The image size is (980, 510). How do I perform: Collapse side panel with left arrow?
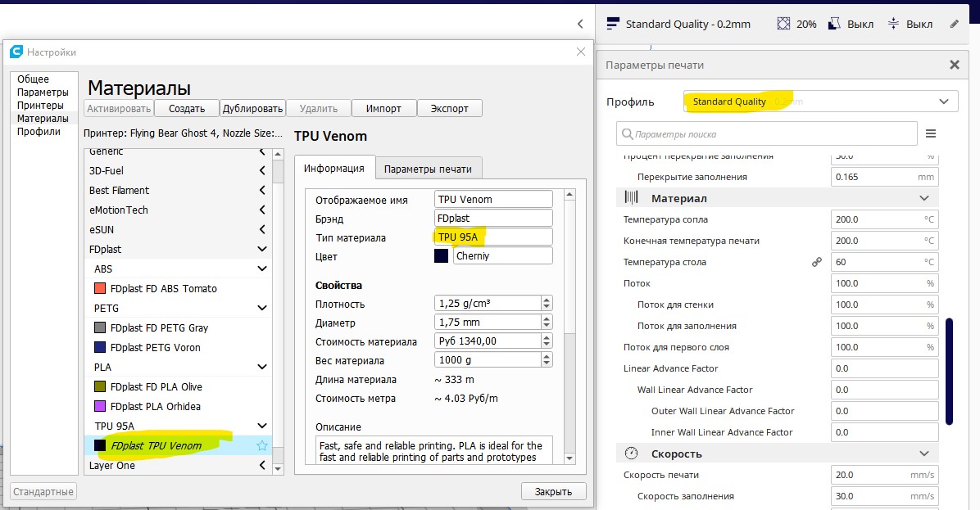coord(580,24)
